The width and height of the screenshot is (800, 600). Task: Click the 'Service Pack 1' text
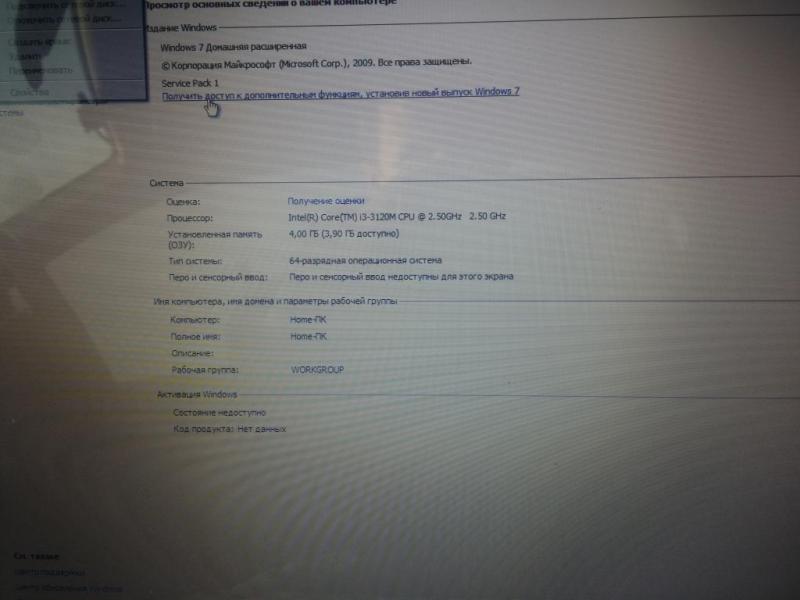coord(190,82)
